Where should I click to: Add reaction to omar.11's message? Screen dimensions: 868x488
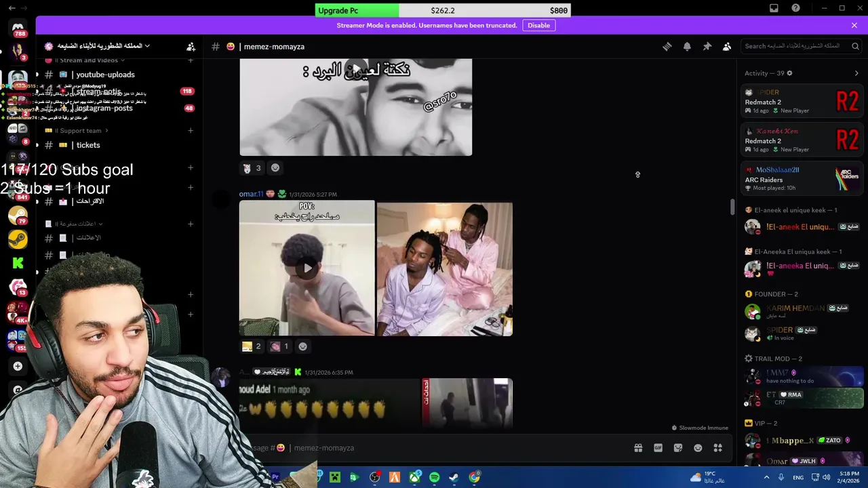point(303,346)
